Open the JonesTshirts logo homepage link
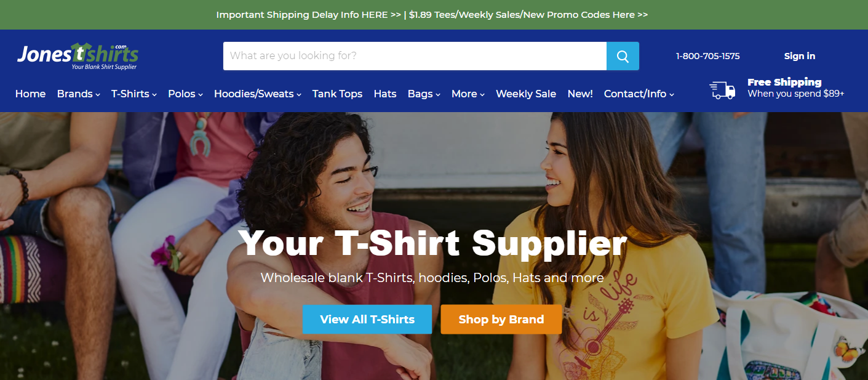This screenshot has height=380, width=868. coord(78,57)
